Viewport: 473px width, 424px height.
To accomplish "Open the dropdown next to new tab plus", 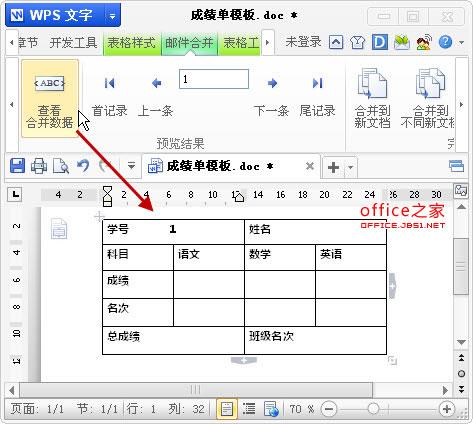I will tap(350, 167).
